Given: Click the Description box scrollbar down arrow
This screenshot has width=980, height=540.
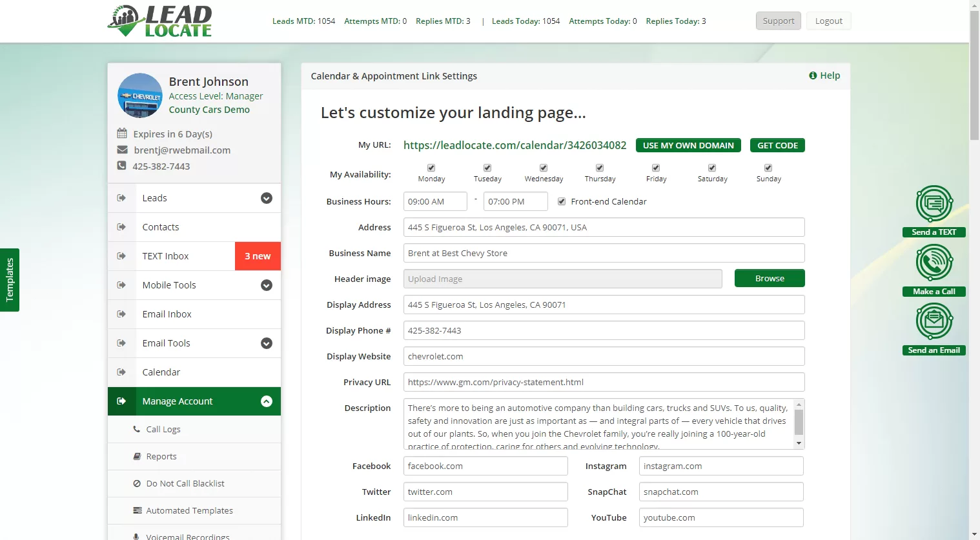Looking at the screenshot, I should pyautogui.click(x=799, y=443).
